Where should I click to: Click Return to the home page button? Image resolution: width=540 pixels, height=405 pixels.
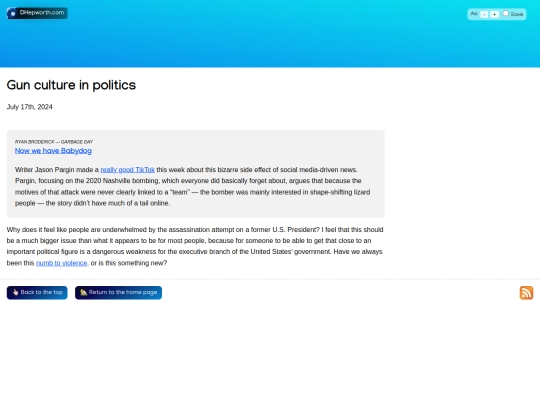pyautogui.click(x=118, y=293)
